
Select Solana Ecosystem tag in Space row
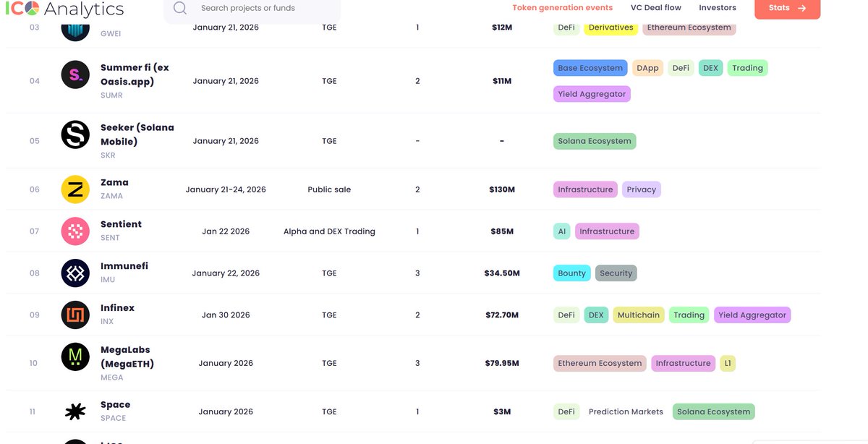pos(713,411)
